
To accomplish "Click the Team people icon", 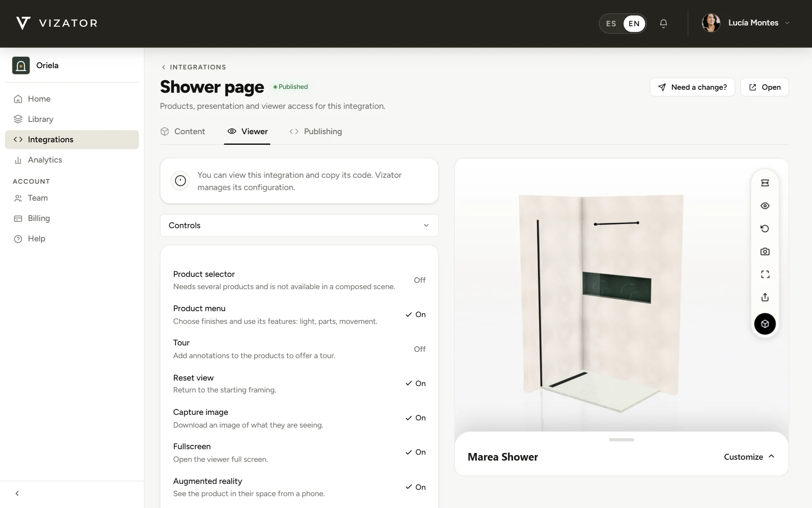I will coord(18,198).
